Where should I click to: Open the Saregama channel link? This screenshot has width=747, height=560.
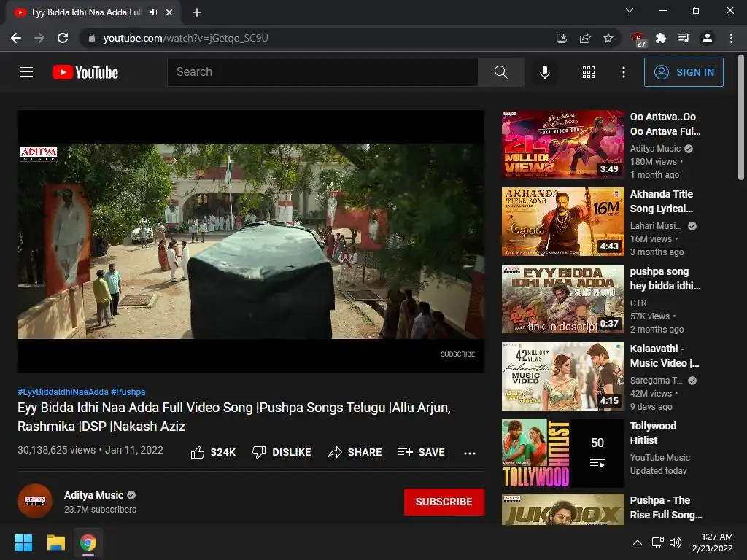point(656,381)
